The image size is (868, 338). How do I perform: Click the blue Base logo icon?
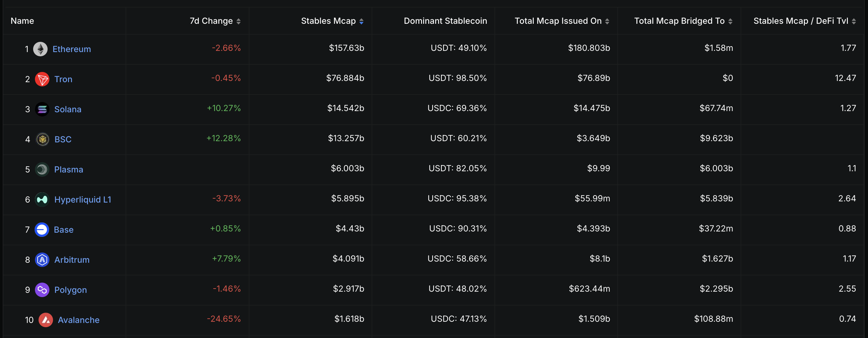tap(42, 230)
